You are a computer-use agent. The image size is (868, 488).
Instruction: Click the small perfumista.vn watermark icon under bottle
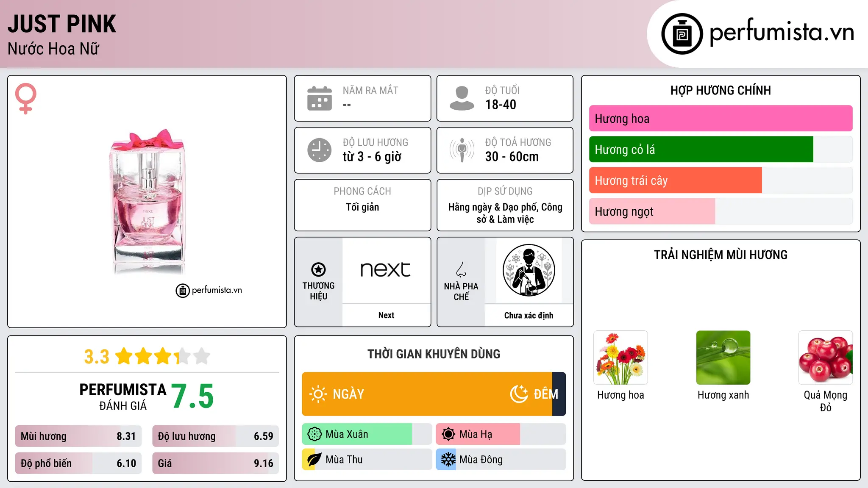click(183, 291)
